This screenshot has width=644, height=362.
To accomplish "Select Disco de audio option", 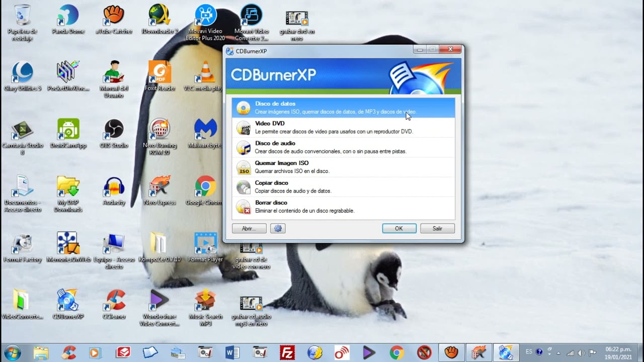I will (343, 147).
